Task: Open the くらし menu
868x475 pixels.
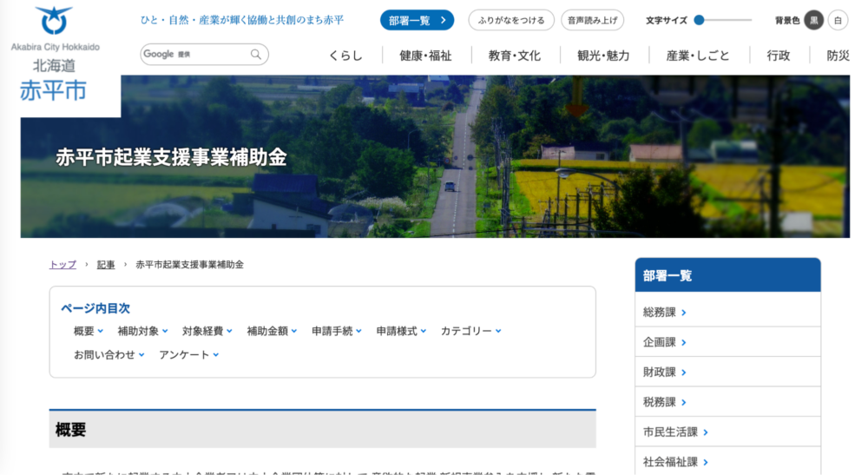Action: click(345, 56)
